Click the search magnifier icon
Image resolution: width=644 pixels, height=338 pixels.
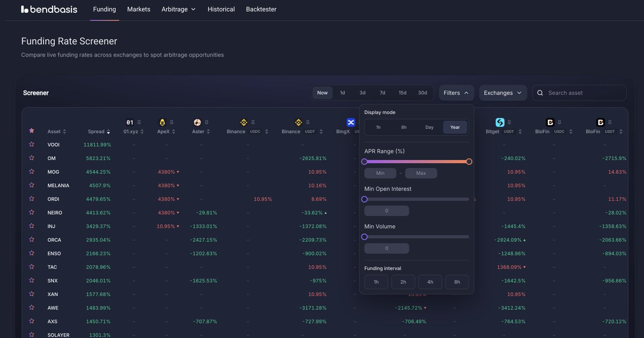click(540, 93)
